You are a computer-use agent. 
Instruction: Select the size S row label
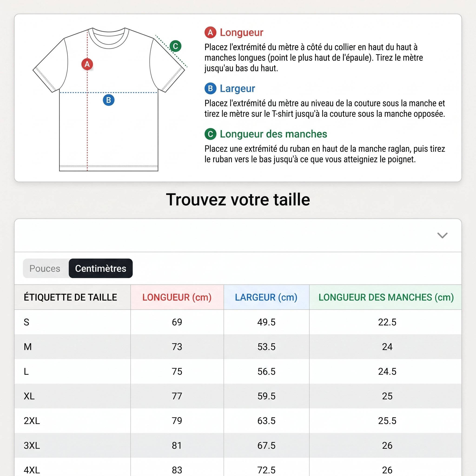click(26, 322)
